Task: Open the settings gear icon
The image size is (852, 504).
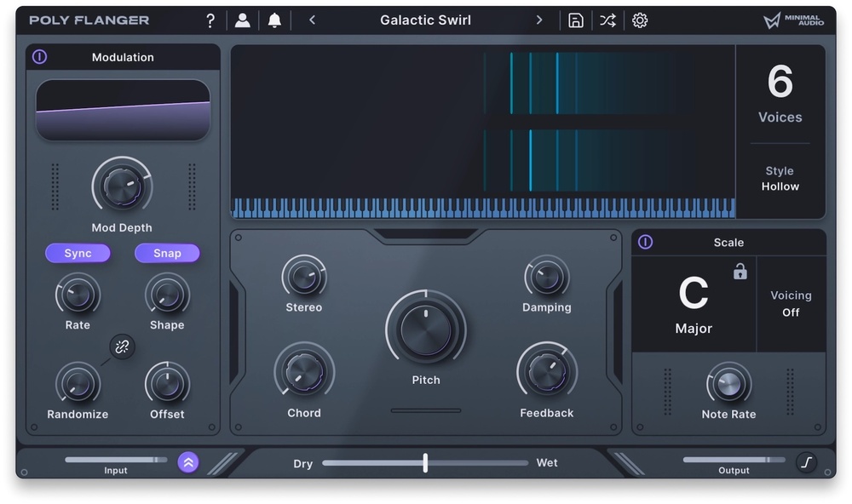Action: [x=640, y=20]
